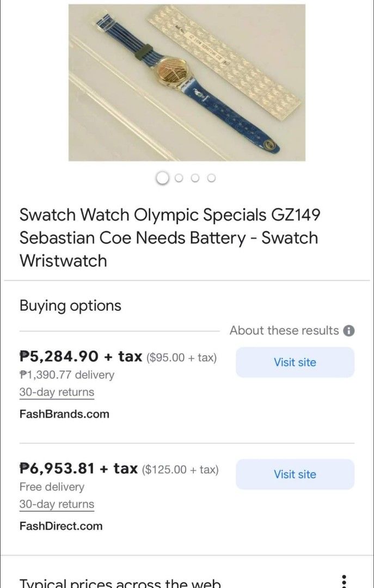Select the first image carousel dot
The width and height of the screenshot is (374, 588).
pyautogui.click(x=162, y=177)
